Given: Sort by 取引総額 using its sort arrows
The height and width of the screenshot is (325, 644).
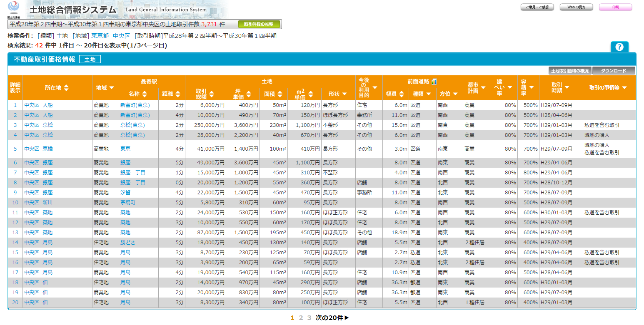Looking at the screenshot, I should point(212,94).
